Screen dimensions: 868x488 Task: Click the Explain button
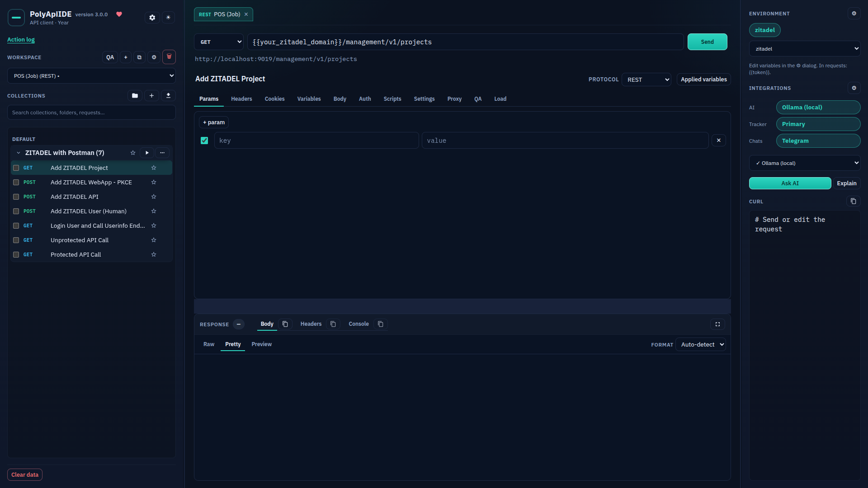847,183
